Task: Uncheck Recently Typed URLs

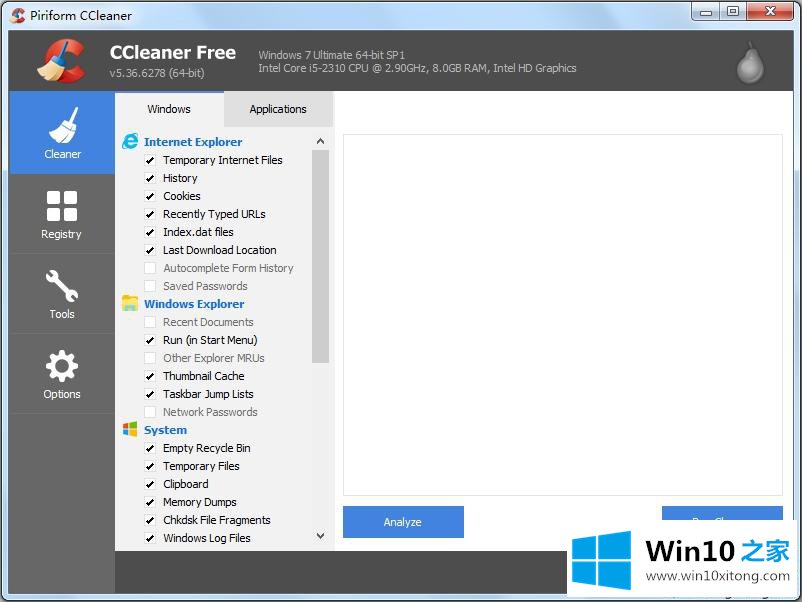Action: point(150,214)
